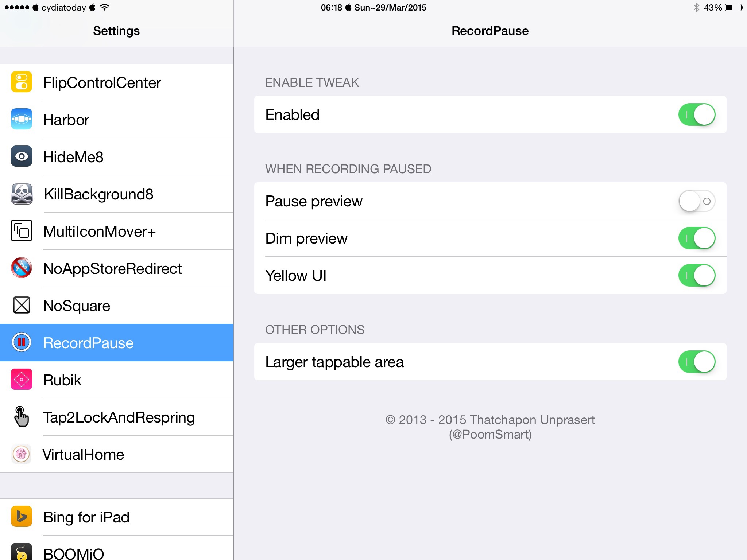Tap the Settings sidebar title

click(x=116, y=31)
